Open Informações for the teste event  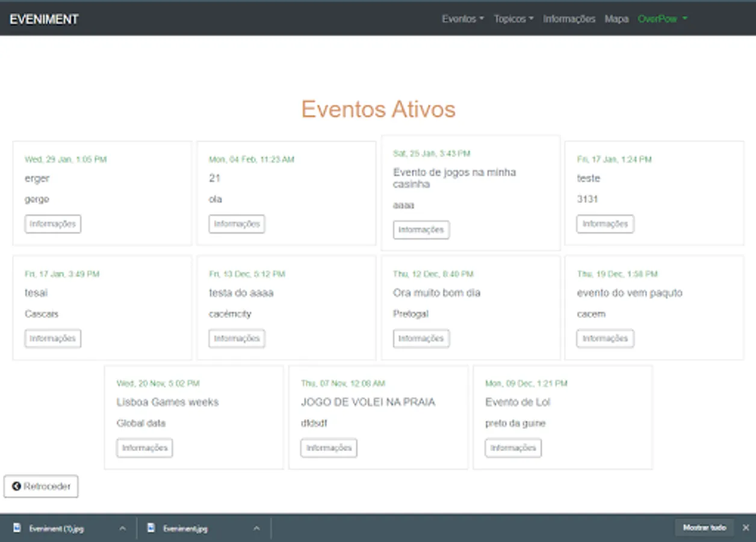(605, 224)
